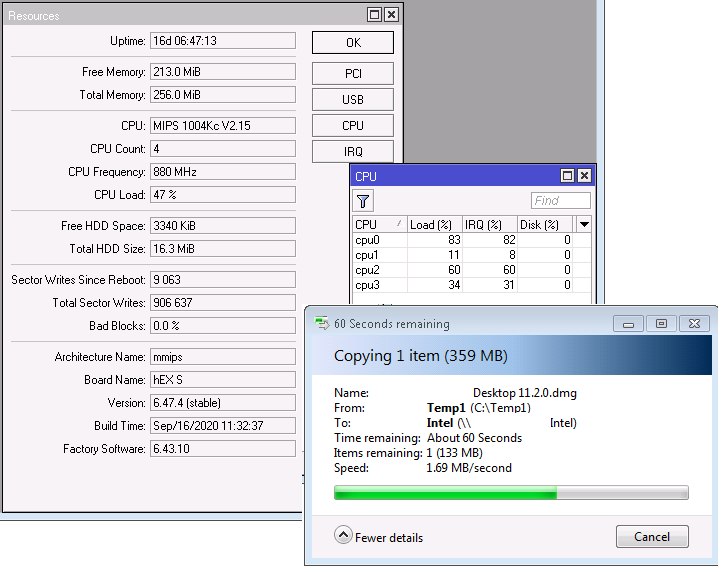This screenshot has height=572, width=721.
Task: Click the Bad Blocks field 0.0 %
Action: [x=223, y=326]
